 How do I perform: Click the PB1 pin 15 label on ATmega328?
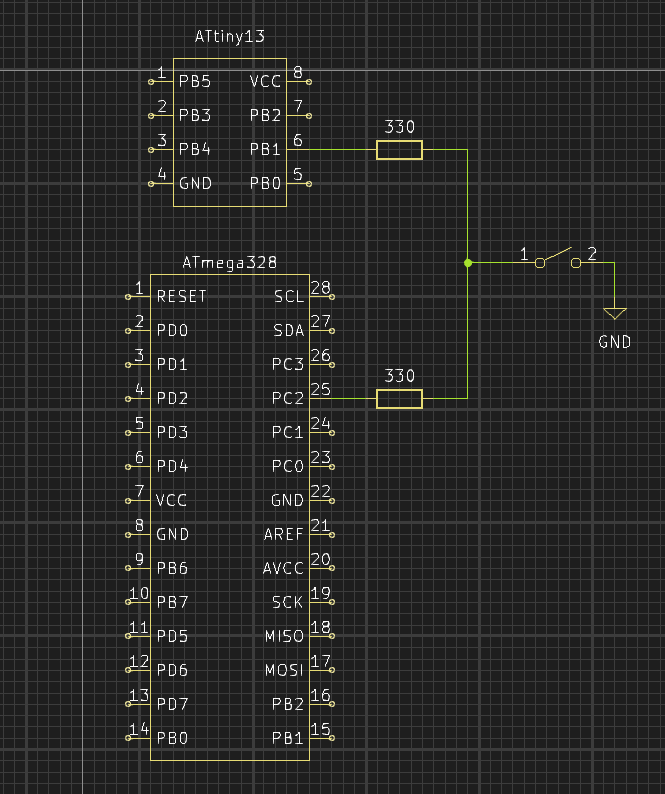[x=288, y=738]
